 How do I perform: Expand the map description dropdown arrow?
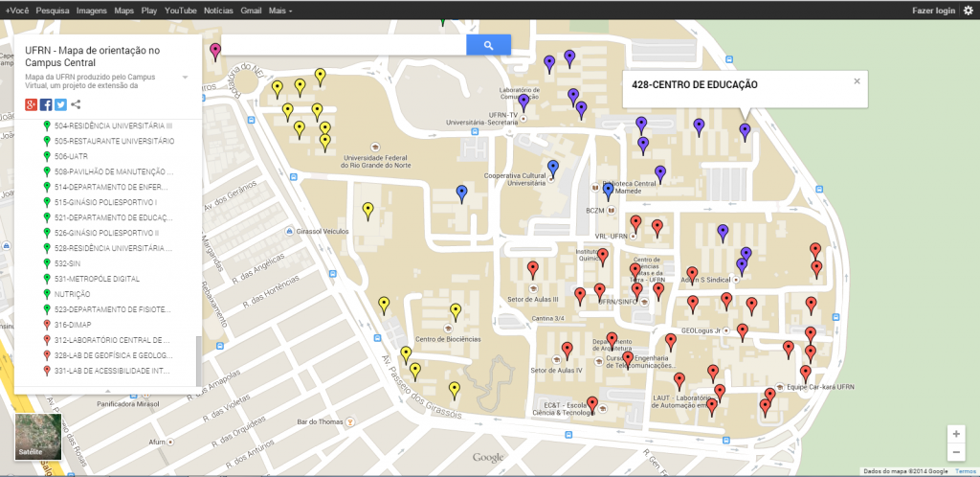coord(185,77)
